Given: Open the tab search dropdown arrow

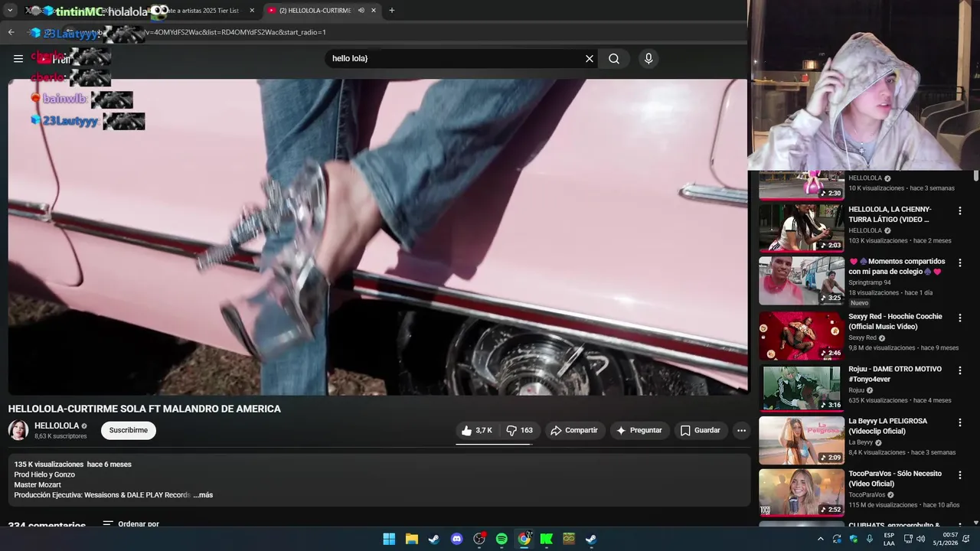Looking at the screenshot, I should pos(10,11).
